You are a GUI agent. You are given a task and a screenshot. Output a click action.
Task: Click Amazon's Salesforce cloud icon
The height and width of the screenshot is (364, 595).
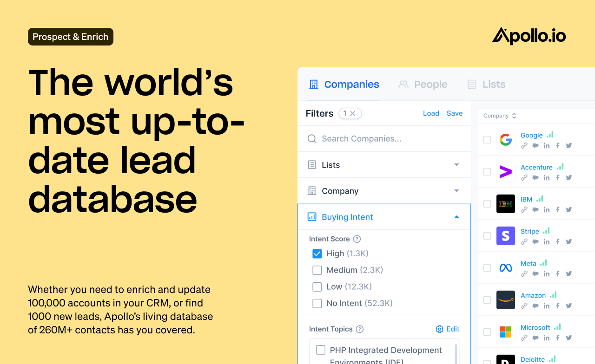[x=535, y=305]
